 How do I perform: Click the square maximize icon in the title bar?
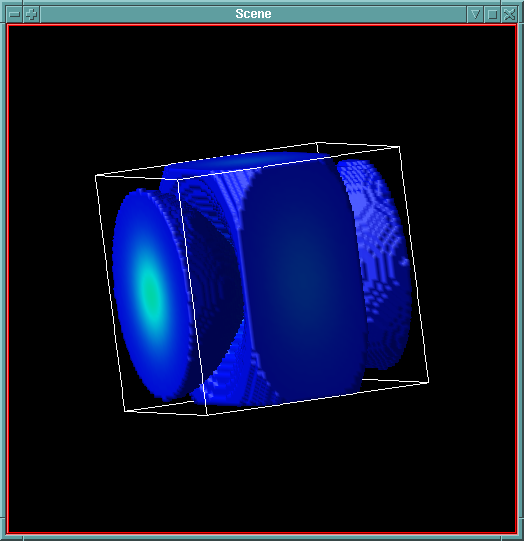point(492,14)
